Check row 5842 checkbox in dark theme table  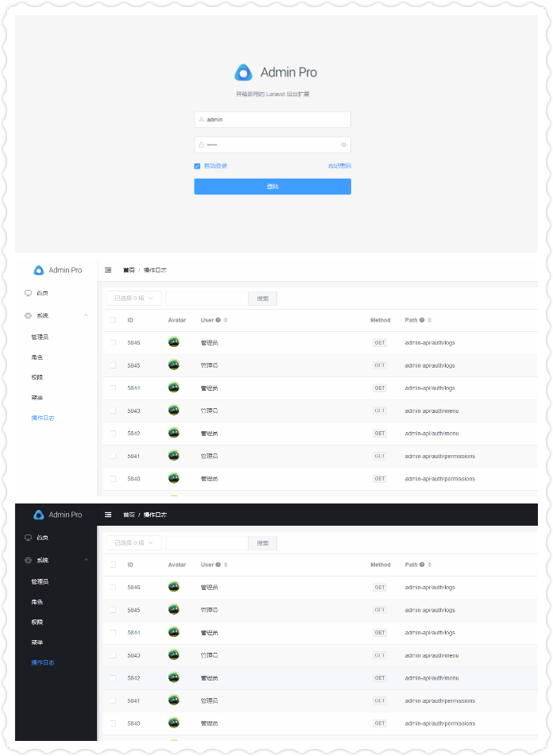coord(113,678)
